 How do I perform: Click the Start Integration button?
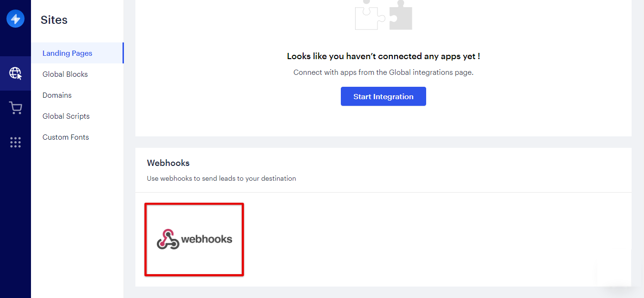coord(383,96)
